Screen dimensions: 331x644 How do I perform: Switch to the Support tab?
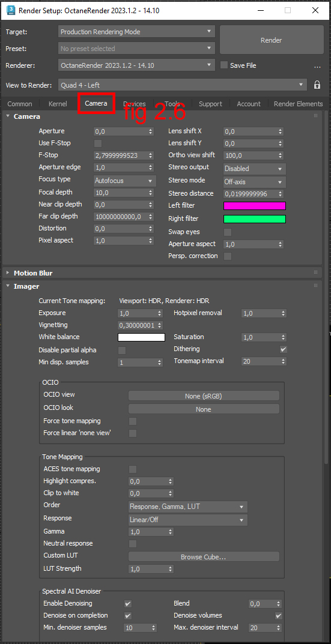coord(210,104)
